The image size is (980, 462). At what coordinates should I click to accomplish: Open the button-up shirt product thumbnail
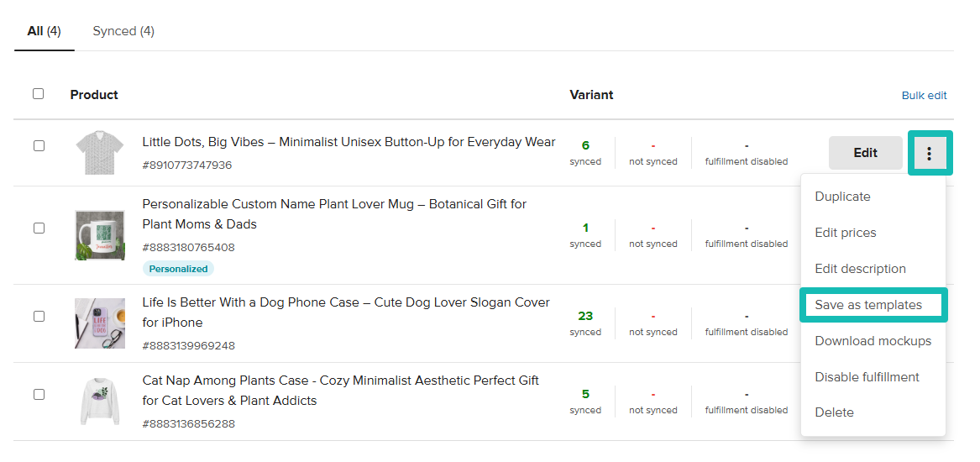(99, 153)
